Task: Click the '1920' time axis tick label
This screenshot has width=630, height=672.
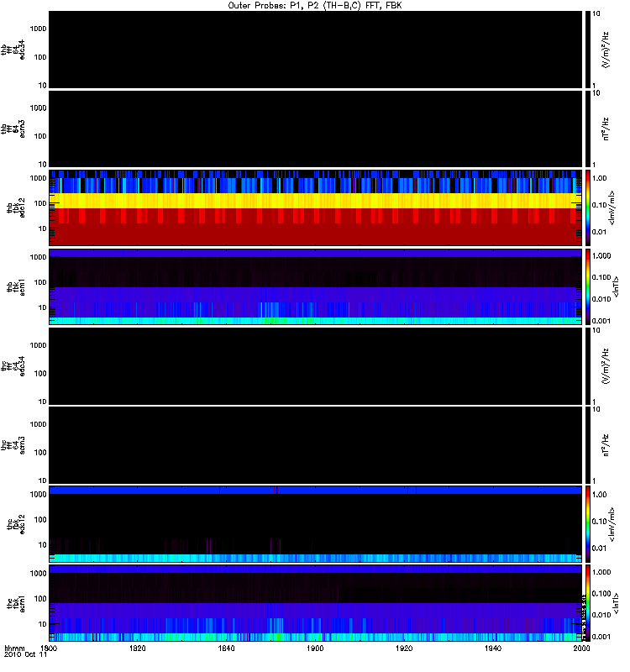Action: pyautogui.click(x=404, y=648)
